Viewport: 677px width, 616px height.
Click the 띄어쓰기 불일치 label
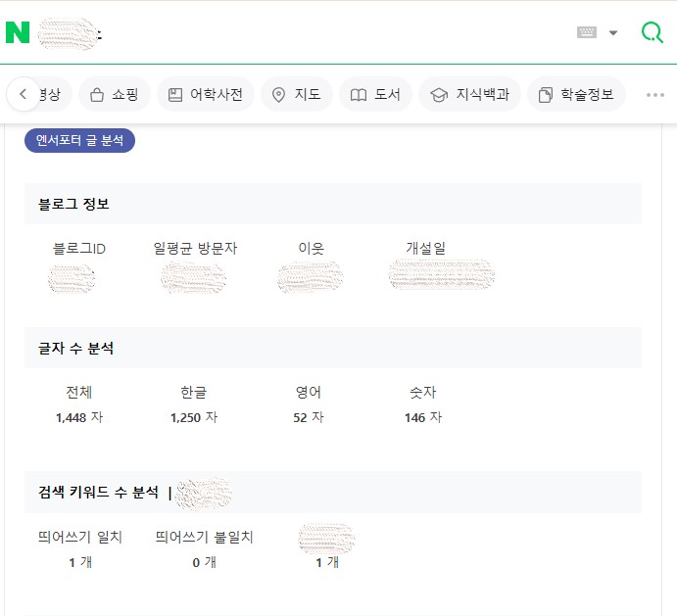(204, 537)
